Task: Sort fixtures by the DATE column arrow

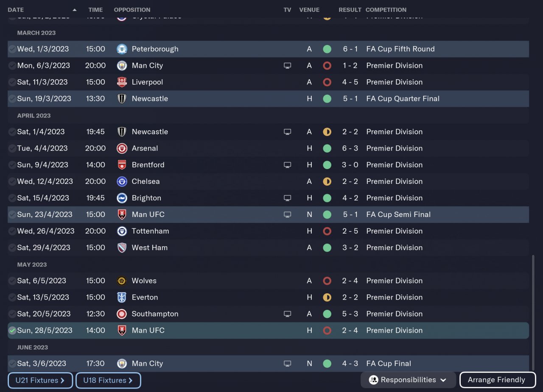Action: click(x=75, y=10)
